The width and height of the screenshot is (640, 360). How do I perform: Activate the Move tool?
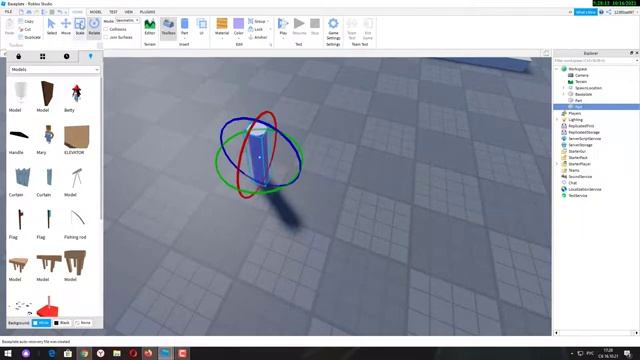66,26
